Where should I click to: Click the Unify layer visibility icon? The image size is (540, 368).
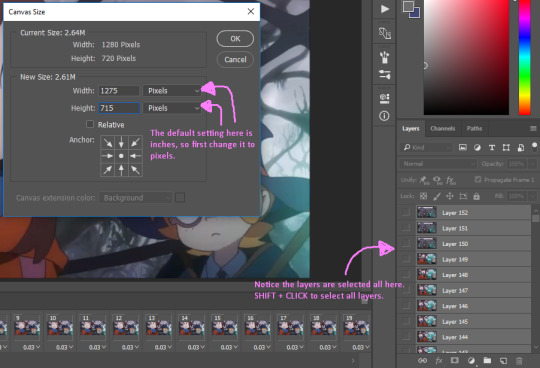(437, 180)
